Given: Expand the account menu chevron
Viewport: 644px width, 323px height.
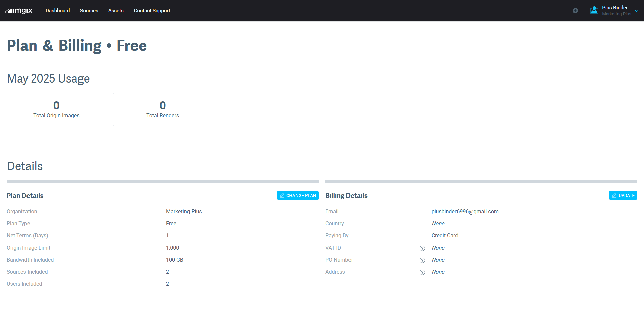Looking at the screenshot, I should pyautogui.click(x=637, y=11).
